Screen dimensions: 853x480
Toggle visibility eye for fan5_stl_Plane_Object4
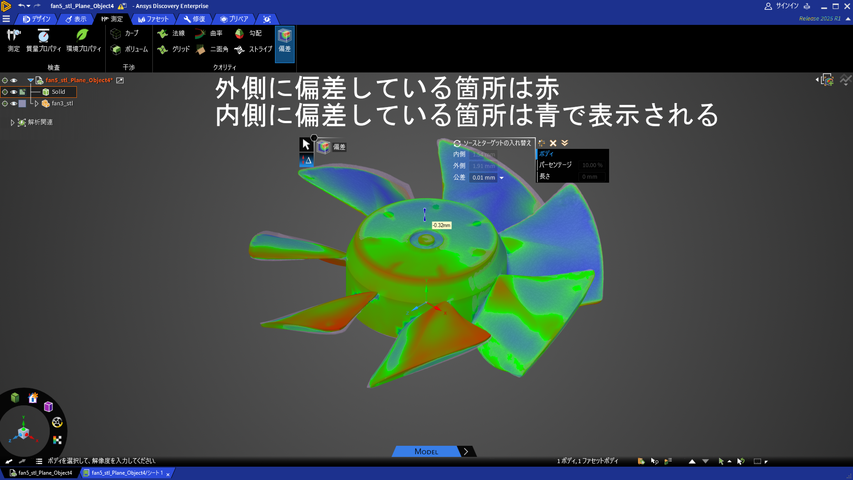(x=13, y=80)
